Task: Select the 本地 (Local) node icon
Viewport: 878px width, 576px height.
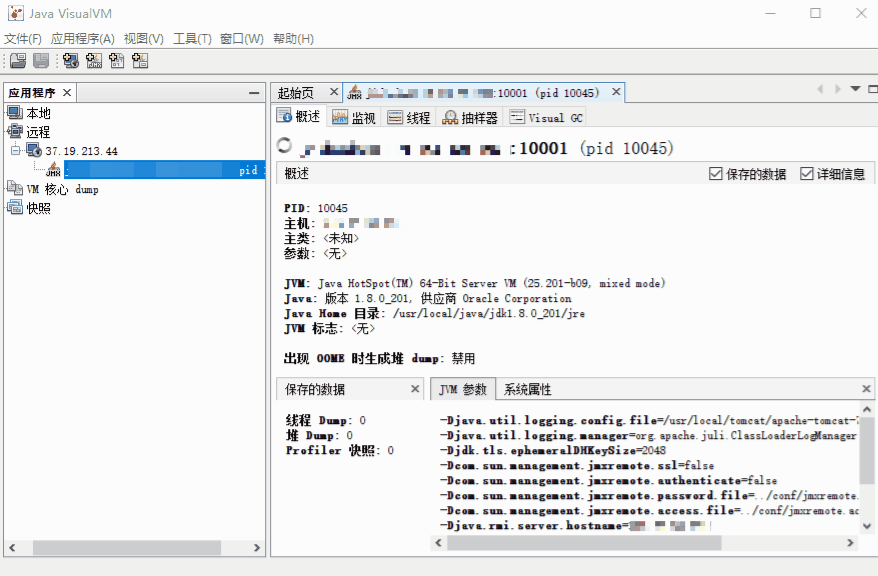Action: pyautogui.click(x=15, y=113)
